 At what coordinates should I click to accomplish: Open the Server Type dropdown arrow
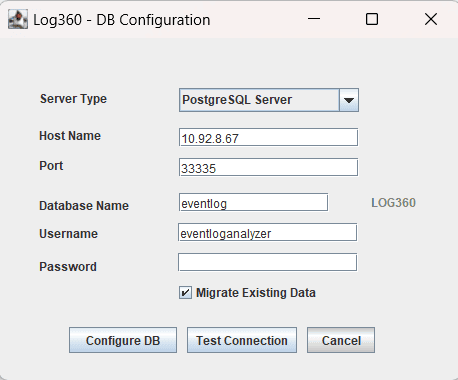[349, 100]
